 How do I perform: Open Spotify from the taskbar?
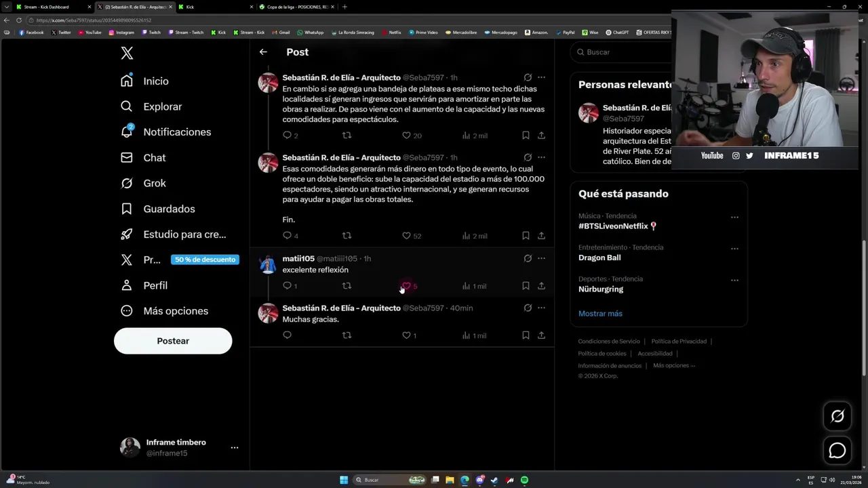pos(524,480)
